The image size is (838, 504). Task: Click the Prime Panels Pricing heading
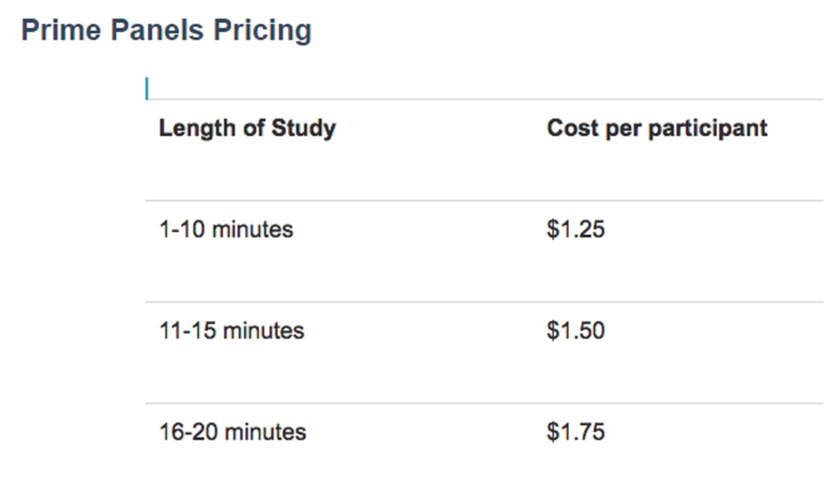pyautogui.click(x=166, y=31)
